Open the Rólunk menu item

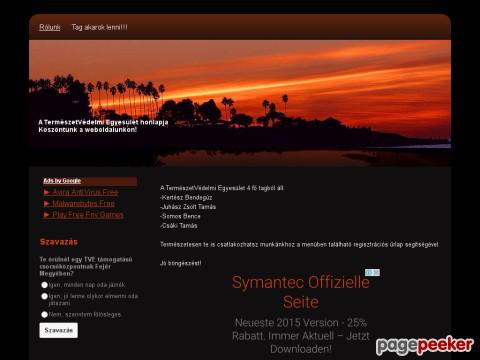click(x=50, y=27)
